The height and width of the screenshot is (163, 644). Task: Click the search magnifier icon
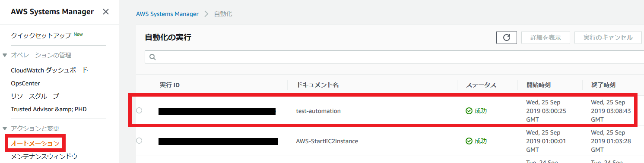[x=152, y=57]
